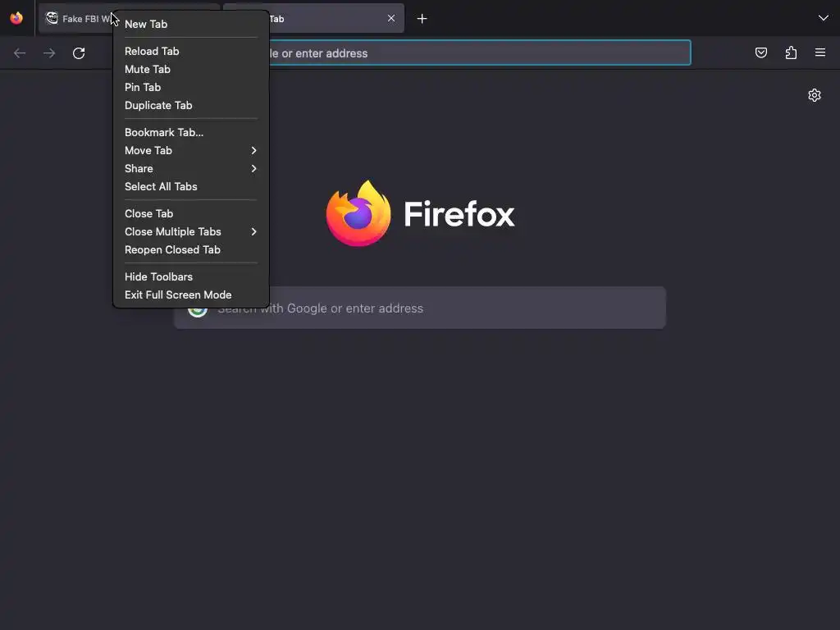840x630 pixels.
Task: Choose Duplicate Tab
Action: [190, 106]
